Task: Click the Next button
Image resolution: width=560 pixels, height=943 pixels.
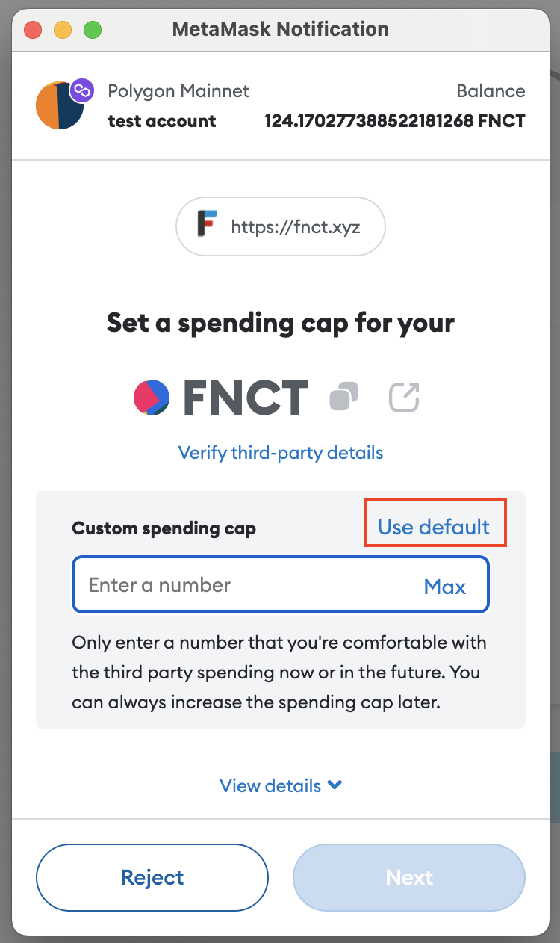Action: pyautogui.click(x=409, y=877)
